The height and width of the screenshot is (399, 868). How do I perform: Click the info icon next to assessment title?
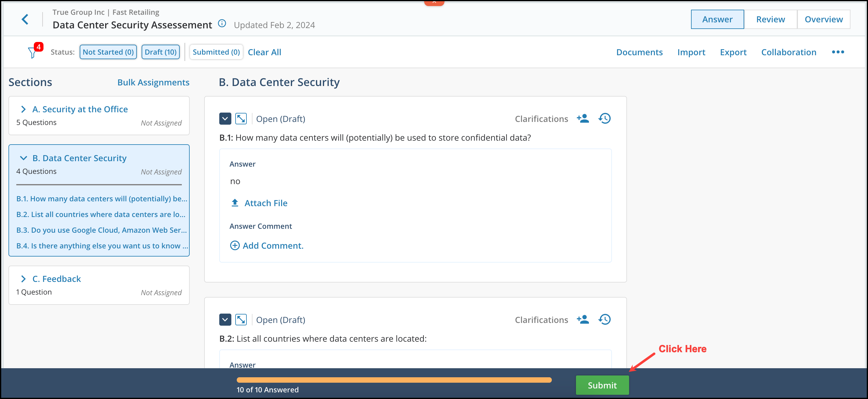tap(222, 24)
